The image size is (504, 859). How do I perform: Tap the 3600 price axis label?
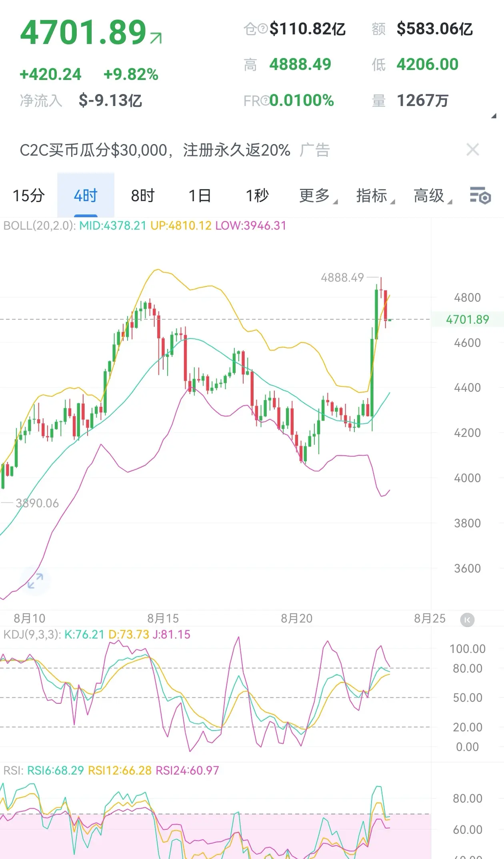click(467, 569)
